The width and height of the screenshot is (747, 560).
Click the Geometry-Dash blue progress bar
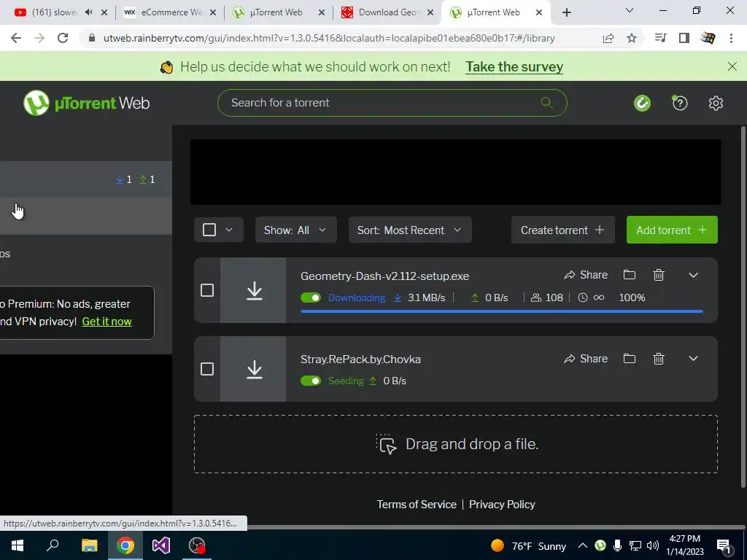click(502, 311)
